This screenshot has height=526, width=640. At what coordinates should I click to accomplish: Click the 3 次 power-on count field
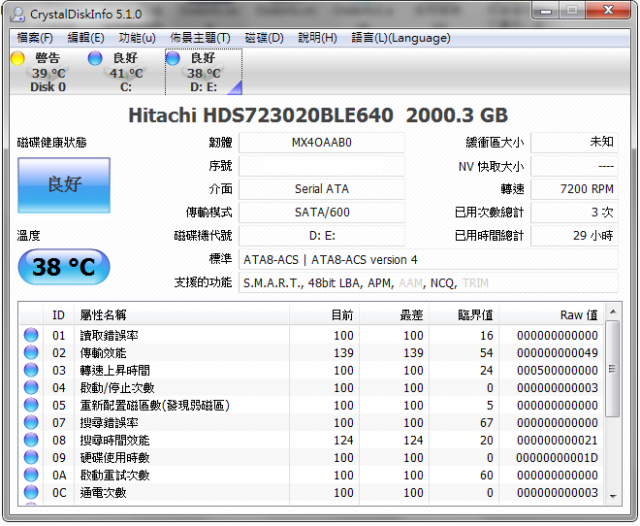coord(574,213)
